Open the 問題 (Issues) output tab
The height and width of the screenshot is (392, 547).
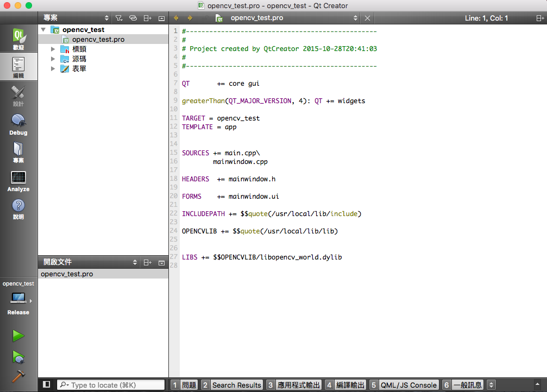(x=184, y=385)
